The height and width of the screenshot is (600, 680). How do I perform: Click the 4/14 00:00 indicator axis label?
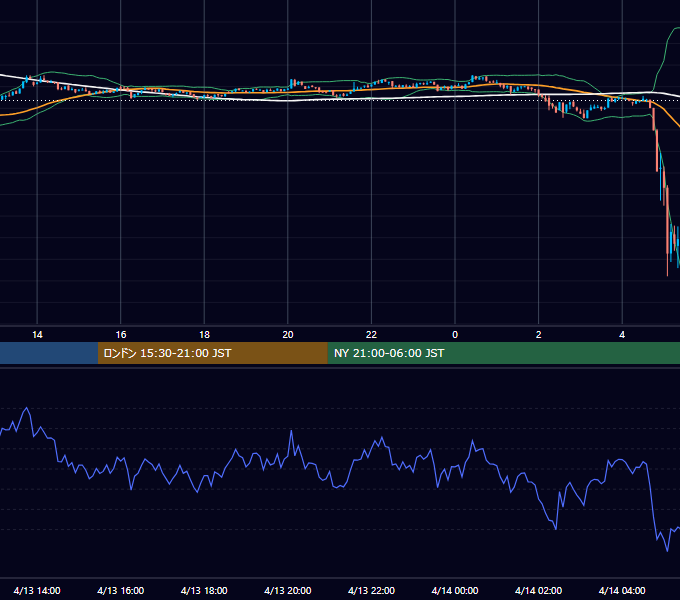454,590
